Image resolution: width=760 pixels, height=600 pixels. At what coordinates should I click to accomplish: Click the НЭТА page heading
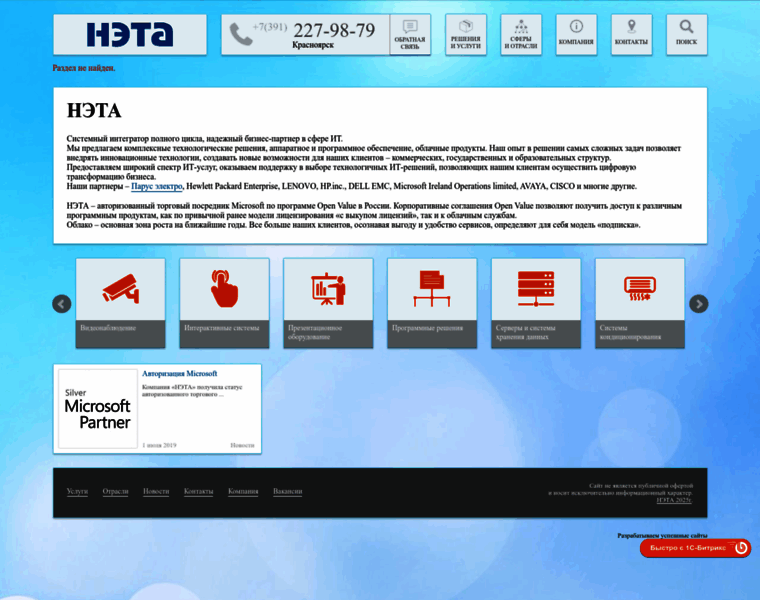94,111
